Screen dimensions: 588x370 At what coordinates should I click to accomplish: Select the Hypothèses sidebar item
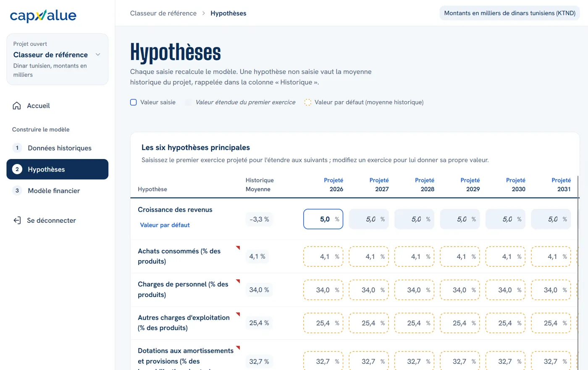pyautogui.click(x=57, y=169)
